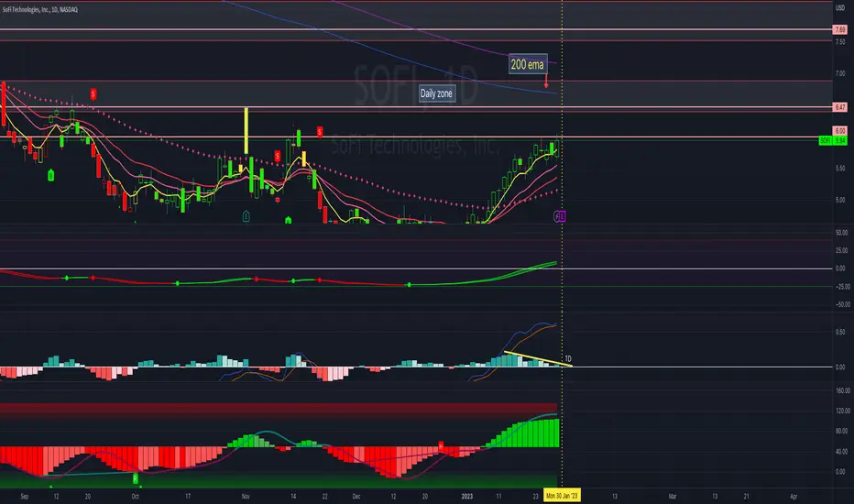Click the 50.00 value on the oscillator axis

point(841,233)
